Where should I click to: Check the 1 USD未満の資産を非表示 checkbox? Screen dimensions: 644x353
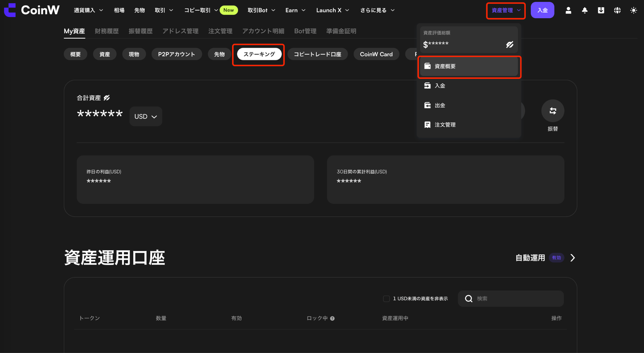(386, 299)
